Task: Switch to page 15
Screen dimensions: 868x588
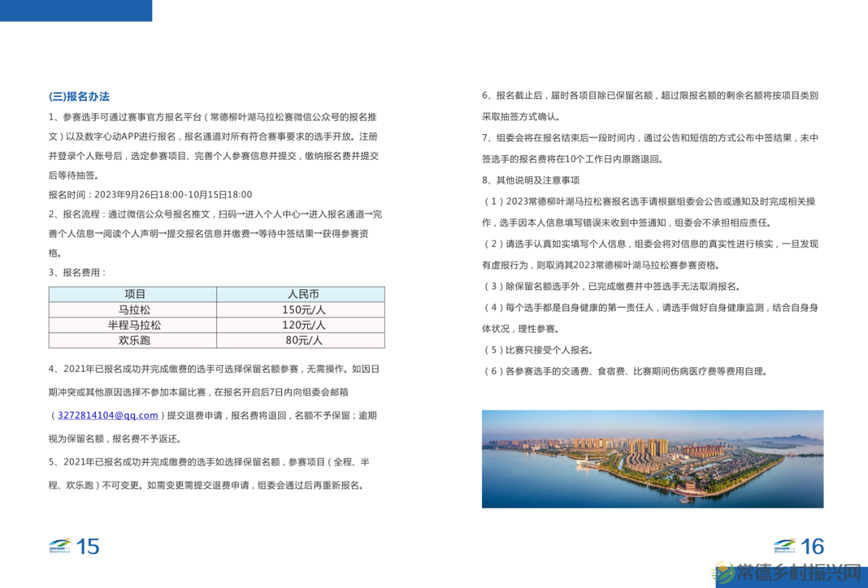Action: pyautogui.click(x=87, y=547)
